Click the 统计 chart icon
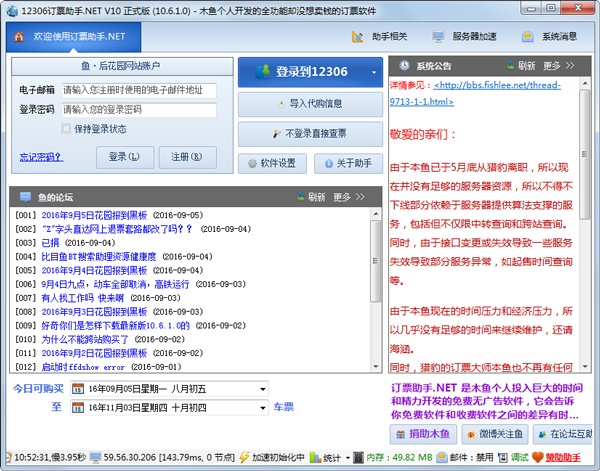 click(x=315, y=457)
